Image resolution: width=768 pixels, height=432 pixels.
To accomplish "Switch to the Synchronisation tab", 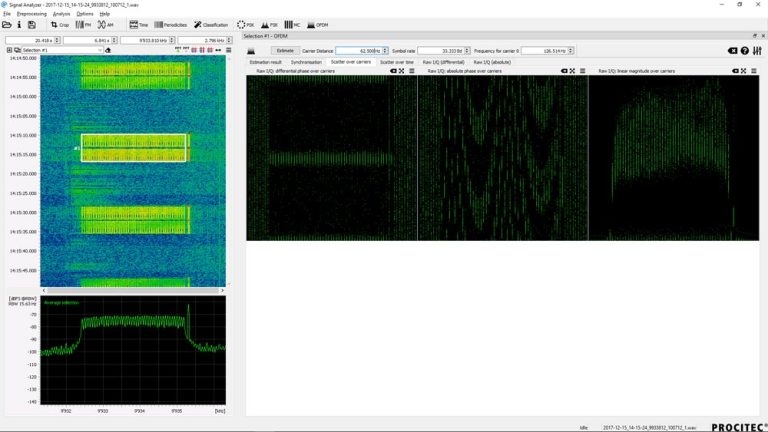I will click(306, 62).
